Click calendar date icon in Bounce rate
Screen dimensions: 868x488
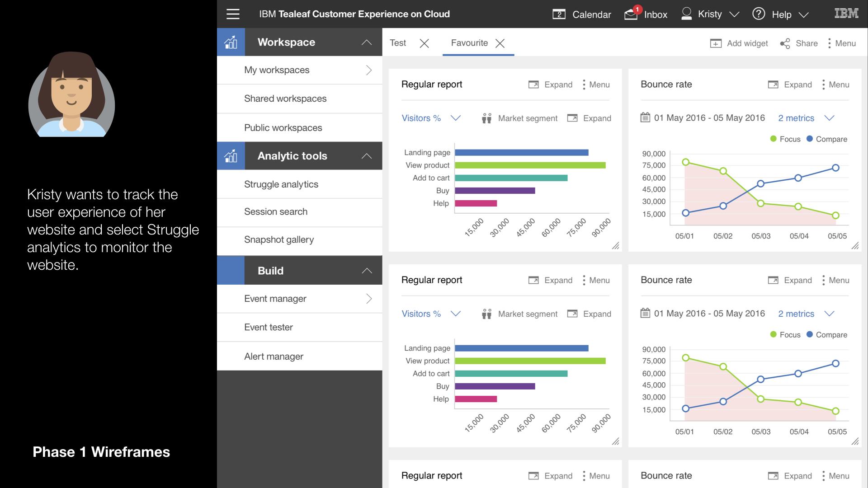[645, 118]
